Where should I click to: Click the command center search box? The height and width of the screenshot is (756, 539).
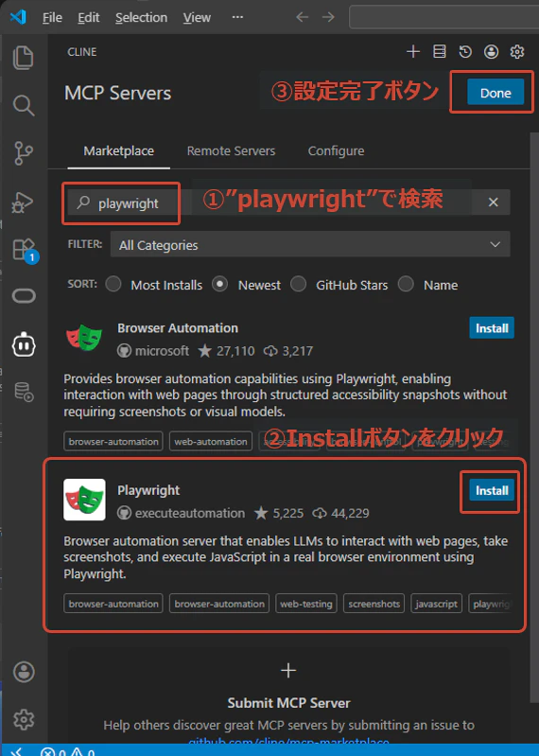tap(443, 17)
